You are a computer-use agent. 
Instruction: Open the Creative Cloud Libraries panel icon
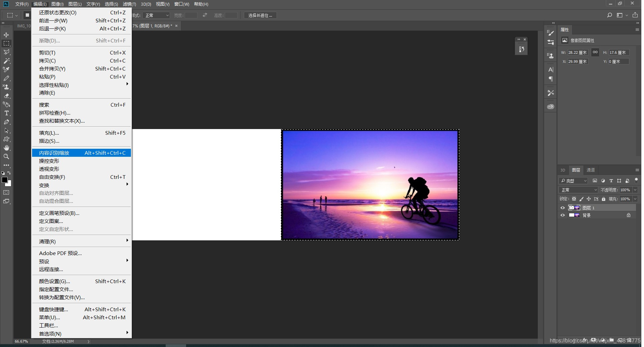pyautogui.click(x=551, y=107)
